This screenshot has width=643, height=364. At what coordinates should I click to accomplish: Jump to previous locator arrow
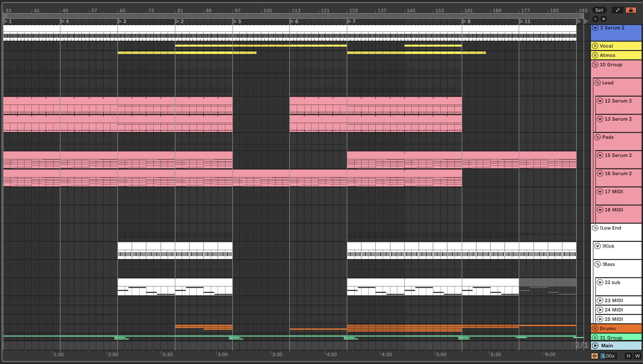595,19
